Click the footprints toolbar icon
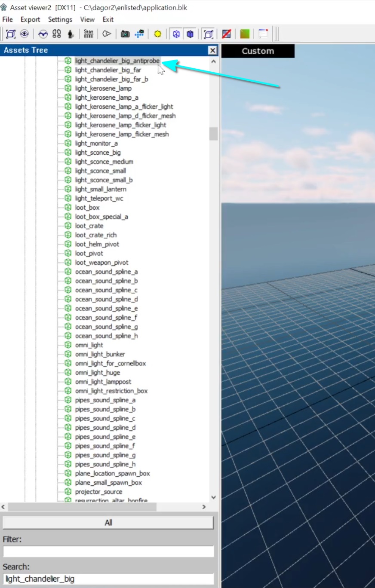This screenshot has width=375, height=588. tap(57, 34)
